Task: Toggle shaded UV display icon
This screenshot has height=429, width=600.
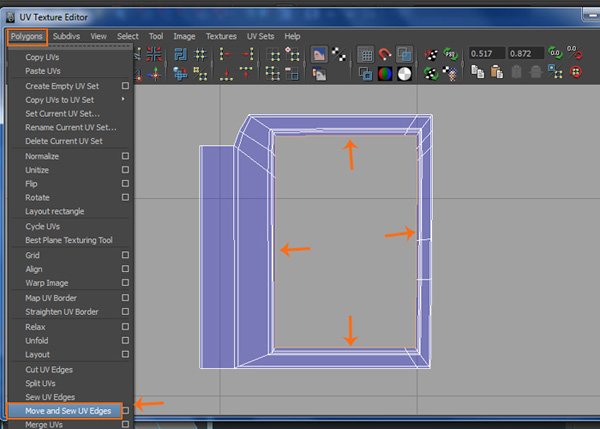Action: (x=404, y=54)
